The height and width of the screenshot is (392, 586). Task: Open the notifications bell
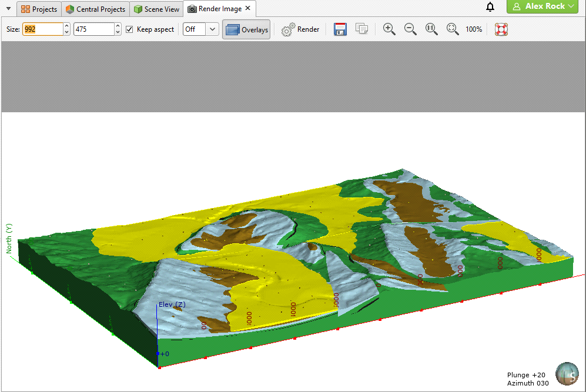(490, 7)
